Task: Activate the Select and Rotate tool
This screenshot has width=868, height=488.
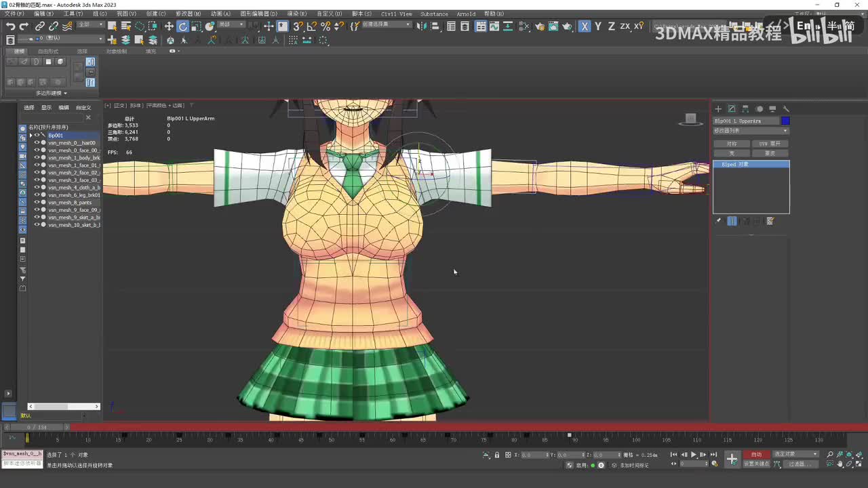Action: (x=183, y=26)
